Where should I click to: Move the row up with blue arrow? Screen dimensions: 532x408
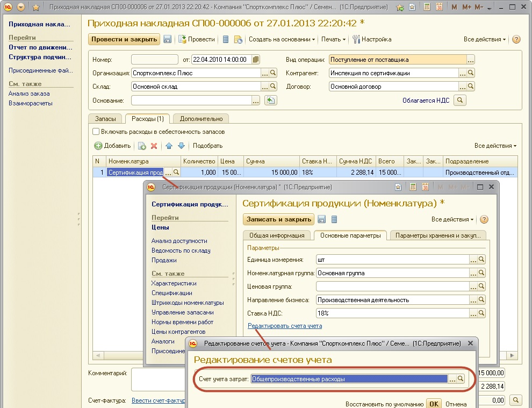(x=169, y=146)
